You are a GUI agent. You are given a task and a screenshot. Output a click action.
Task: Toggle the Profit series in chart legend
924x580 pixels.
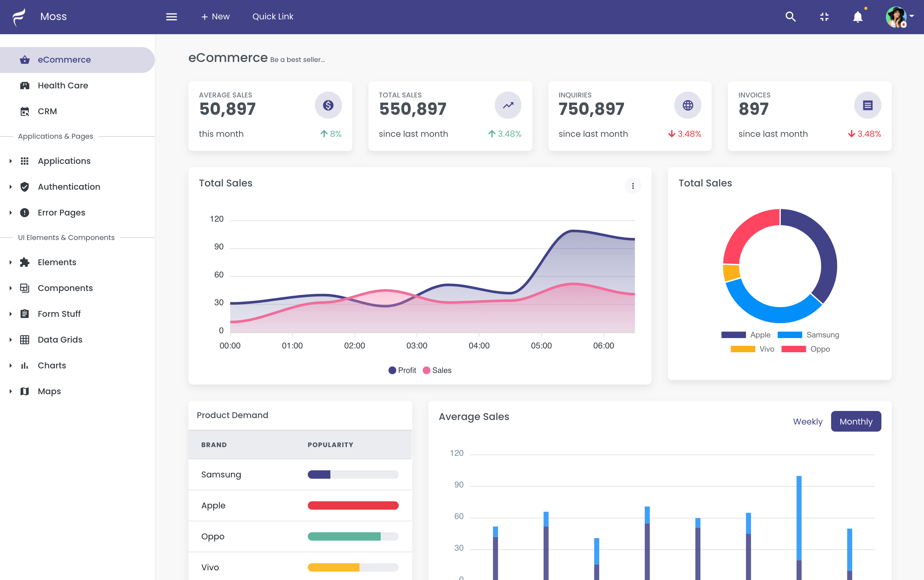402,370
